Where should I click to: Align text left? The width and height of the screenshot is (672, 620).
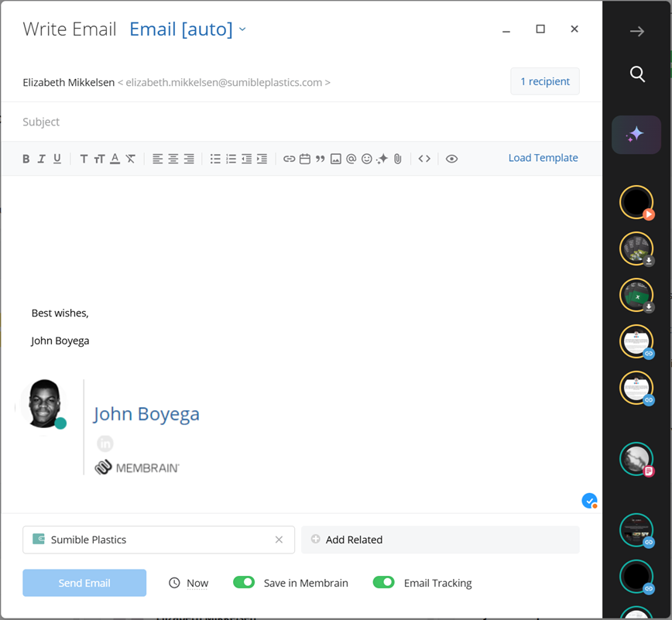tap(158, 159)
